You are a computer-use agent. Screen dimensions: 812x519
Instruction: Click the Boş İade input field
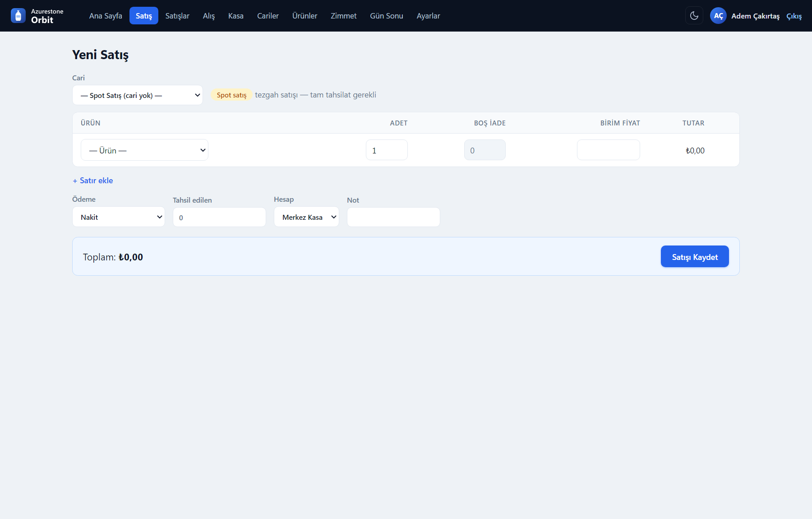(485, 150)
